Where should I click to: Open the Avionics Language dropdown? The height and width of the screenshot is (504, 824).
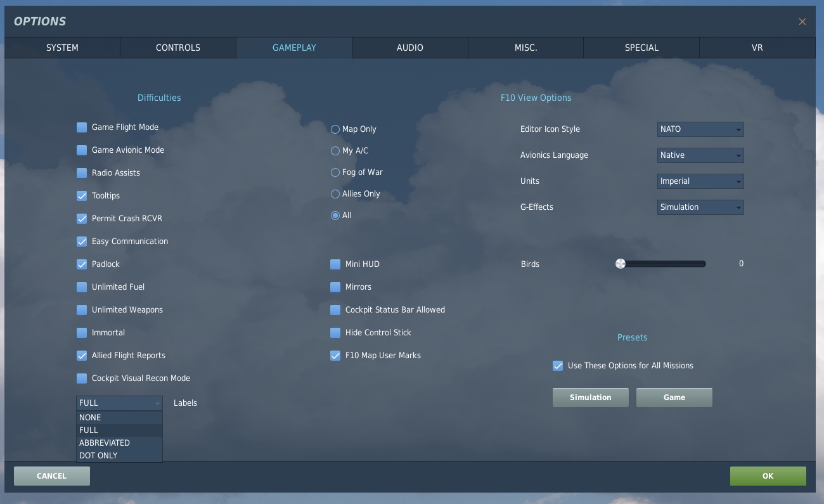700,155
